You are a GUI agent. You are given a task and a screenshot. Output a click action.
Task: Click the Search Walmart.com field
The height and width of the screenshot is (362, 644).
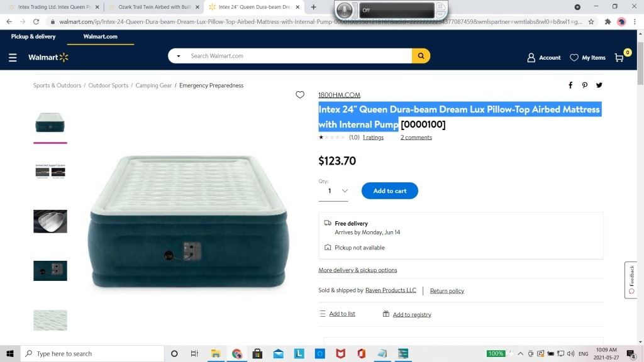pyautogui.click(x=299, y=56)
